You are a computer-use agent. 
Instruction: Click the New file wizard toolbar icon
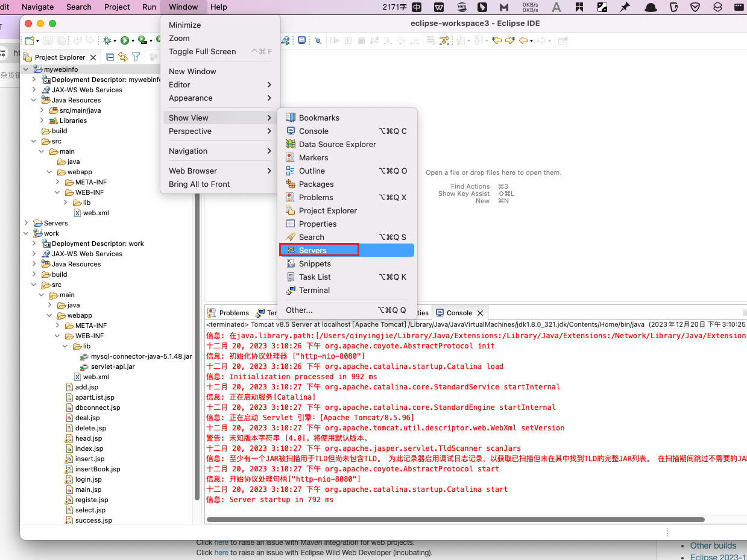click(30, 40)
